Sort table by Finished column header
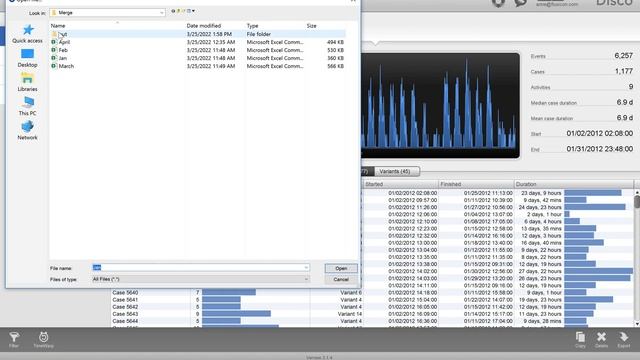The image size is (640, 360). pyautogui.click(x=476, y=184)
